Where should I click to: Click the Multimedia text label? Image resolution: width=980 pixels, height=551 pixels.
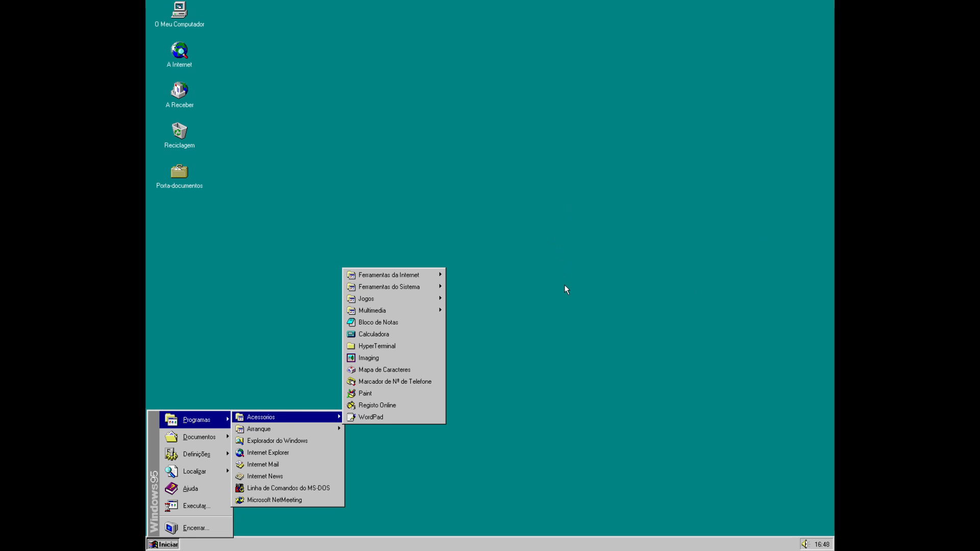372,311
